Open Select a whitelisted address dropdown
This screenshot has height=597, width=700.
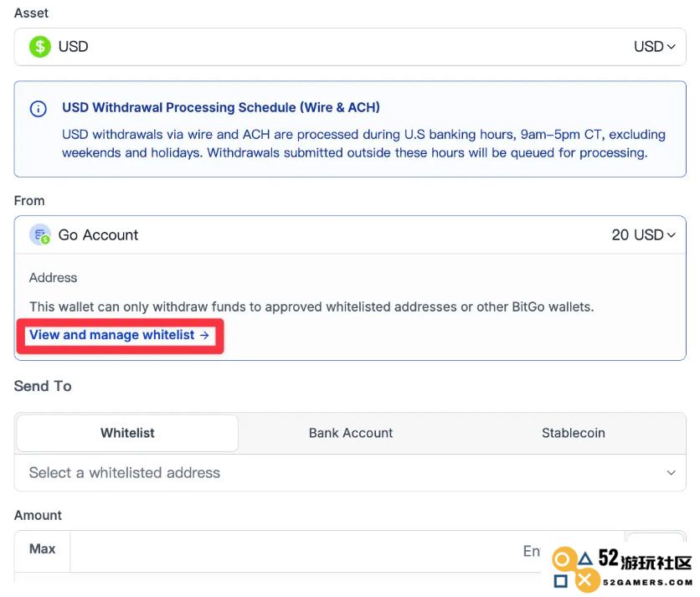(350, 473)
